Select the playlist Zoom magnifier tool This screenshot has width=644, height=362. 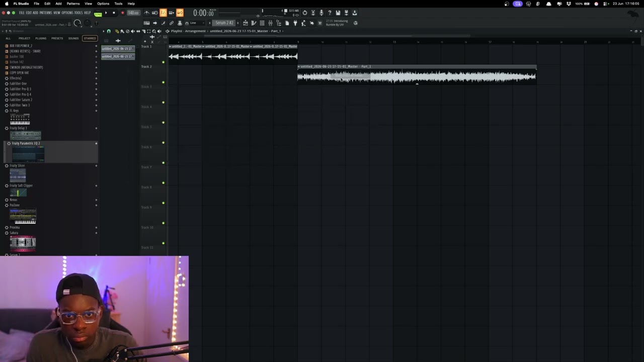(x=154, y=31)
